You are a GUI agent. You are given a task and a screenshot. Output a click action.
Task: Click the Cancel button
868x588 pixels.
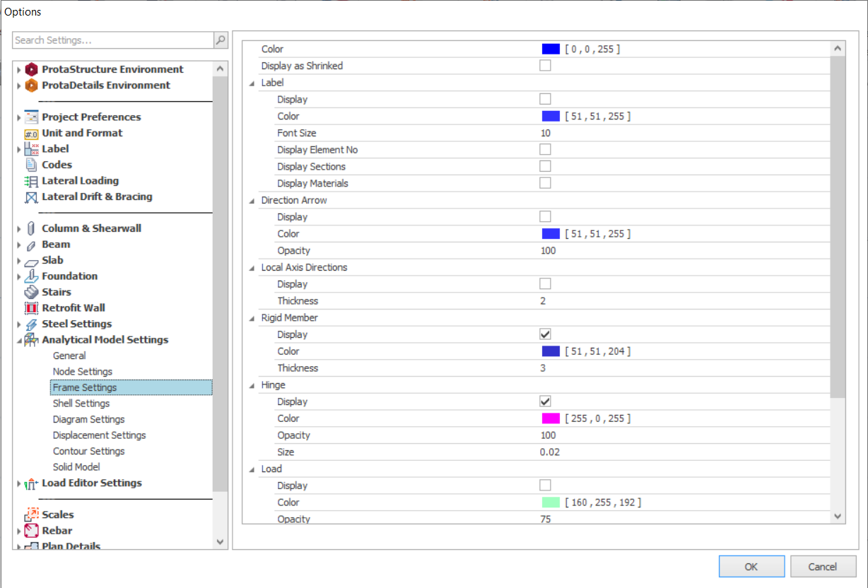[823, 566]
